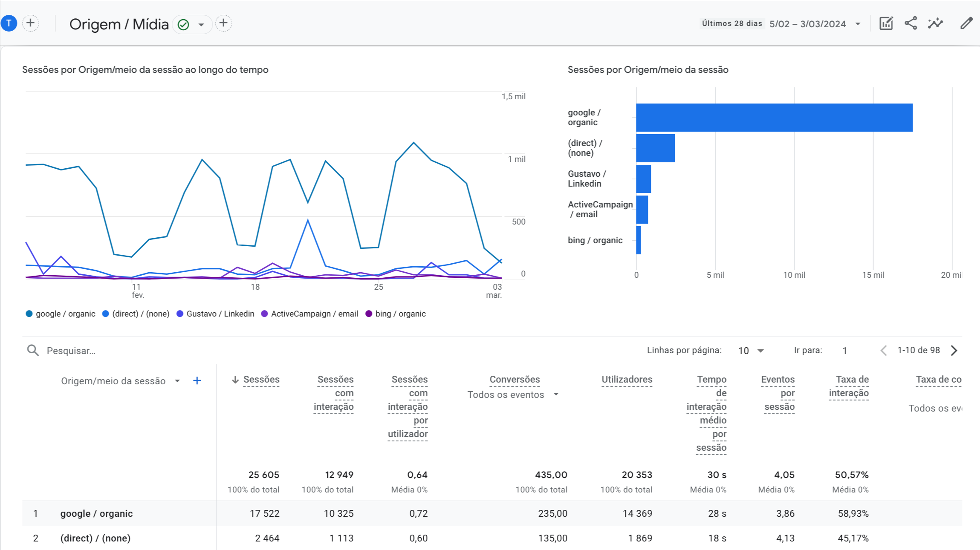Click the share report icon
This screenshot has height=550, width=980.
click(911, 23)
